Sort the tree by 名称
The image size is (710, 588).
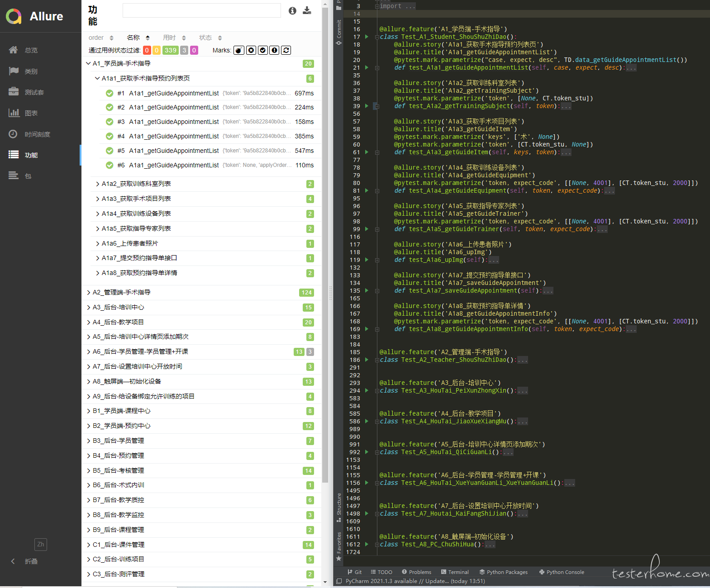pos(138,38)
